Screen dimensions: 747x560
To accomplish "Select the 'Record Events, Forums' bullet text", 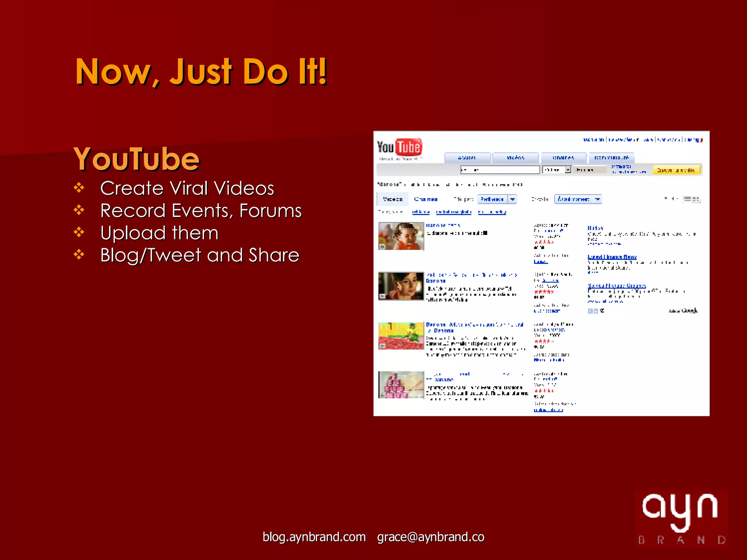I will 201,210.
